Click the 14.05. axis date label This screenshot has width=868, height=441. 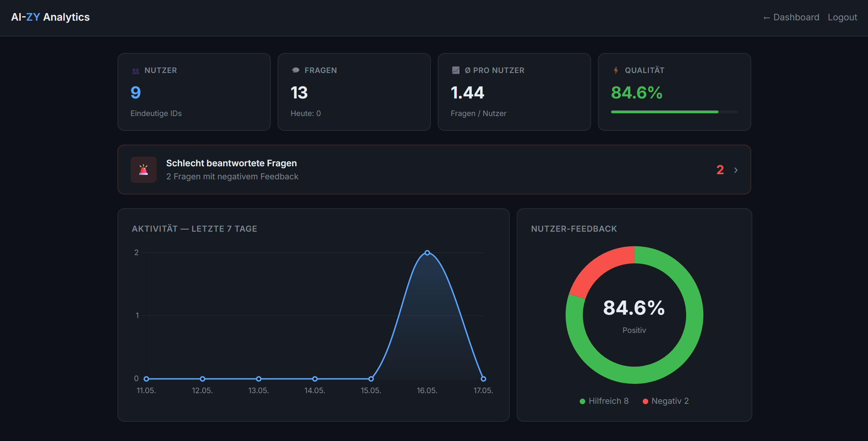coord(315,390)
